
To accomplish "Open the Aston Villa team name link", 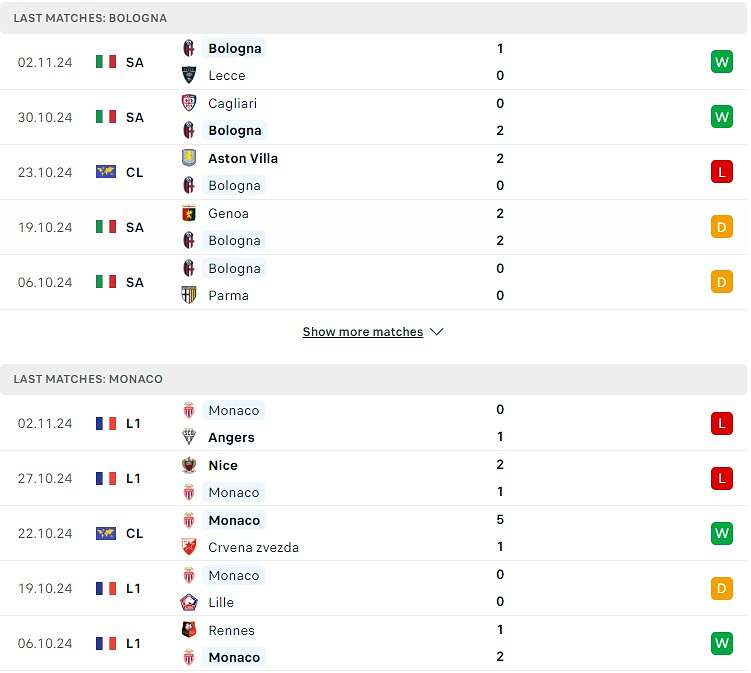I will 243,158.
